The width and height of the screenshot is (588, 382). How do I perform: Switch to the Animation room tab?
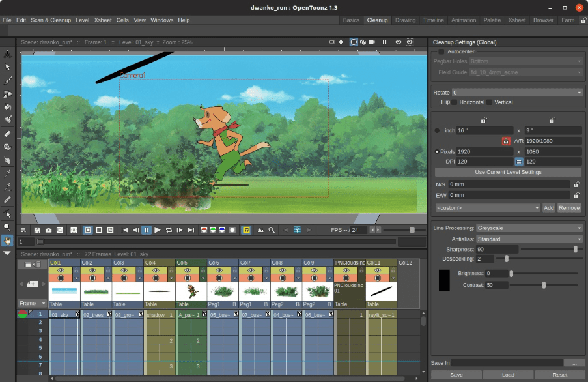pos(464,20)
